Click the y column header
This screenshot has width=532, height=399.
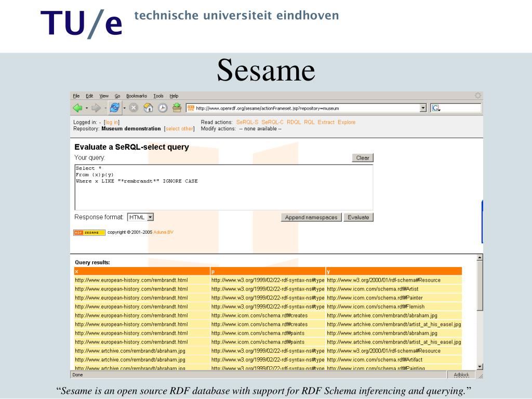click(x=394, y=271)
